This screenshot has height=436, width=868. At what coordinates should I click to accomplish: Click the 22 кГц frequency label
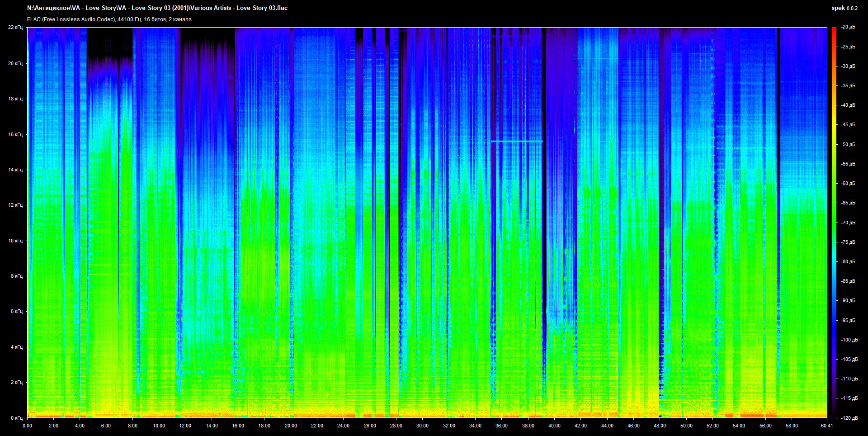[x=15, y=27]
